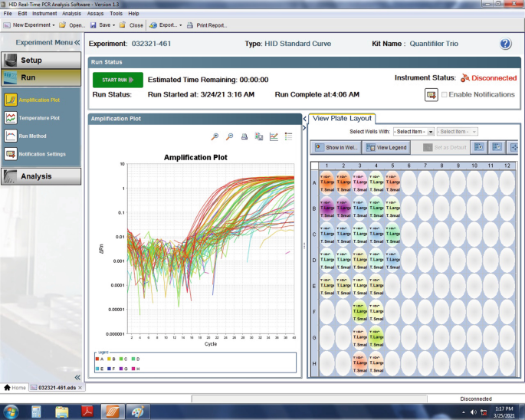The image size is (525, 420).
Task: Collapse the Experiment Menu panel
Action: tap(77, 42)
